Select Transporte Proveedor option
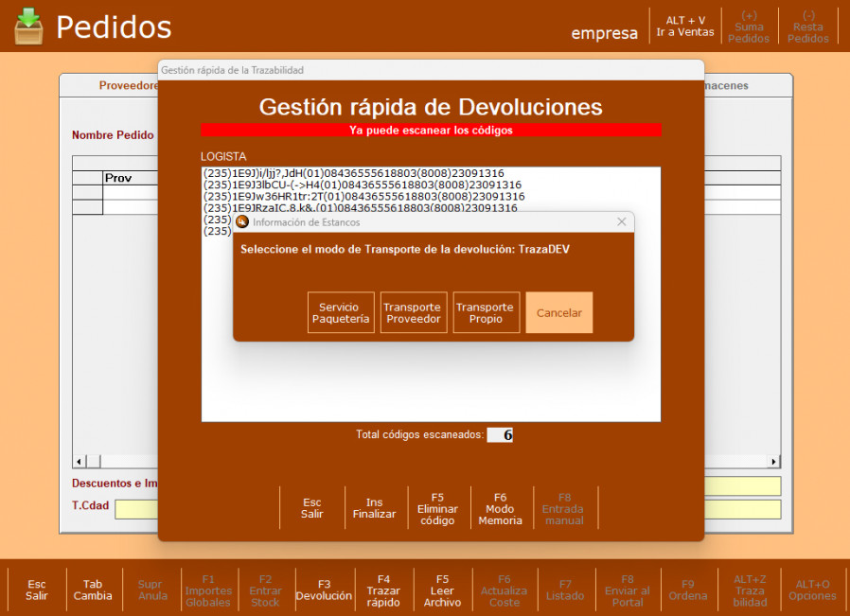 tap(413, 313)
